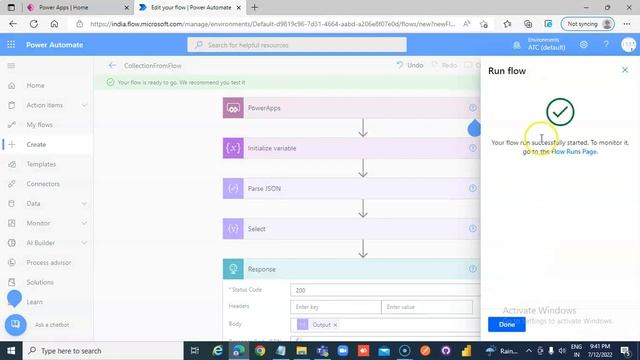Click the taskbar Type here to search box
Screen dimensions: 640x360
[x=103, y=351]
